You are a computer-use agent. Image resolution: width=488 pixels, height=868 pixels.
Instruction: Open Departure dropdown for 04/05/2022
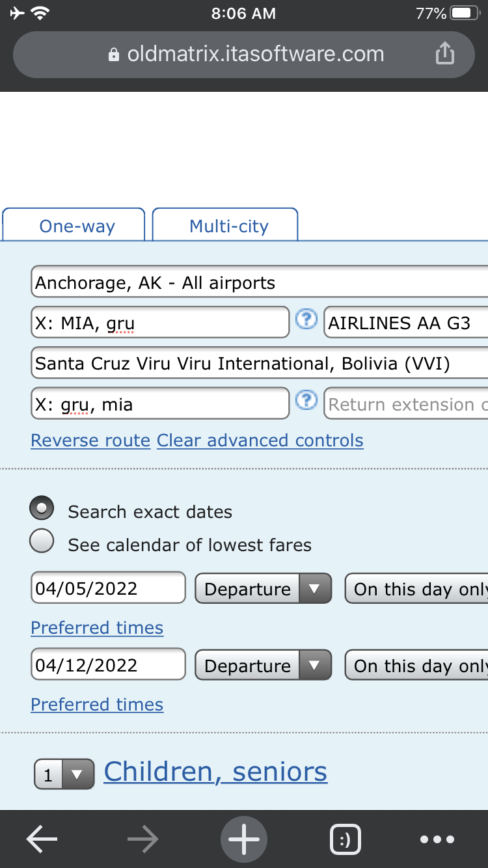tap(264, 589)
